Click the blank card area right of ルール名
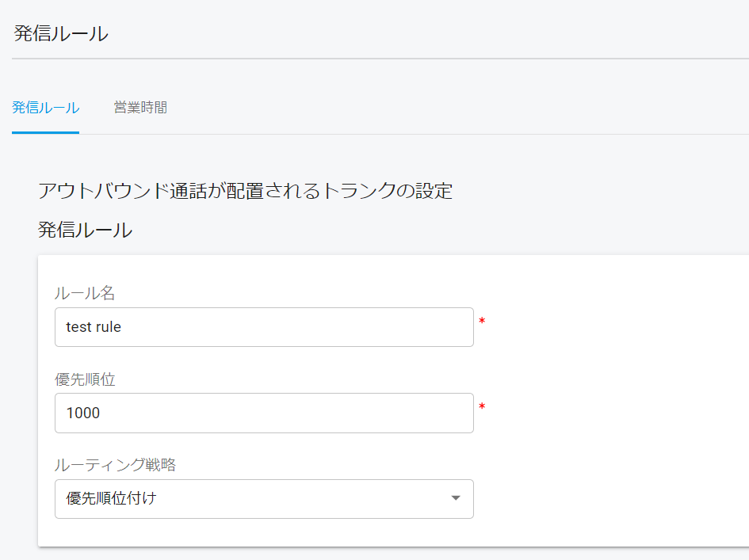The width and height of the screenshot is (749, 560). (x=616, y=327)
